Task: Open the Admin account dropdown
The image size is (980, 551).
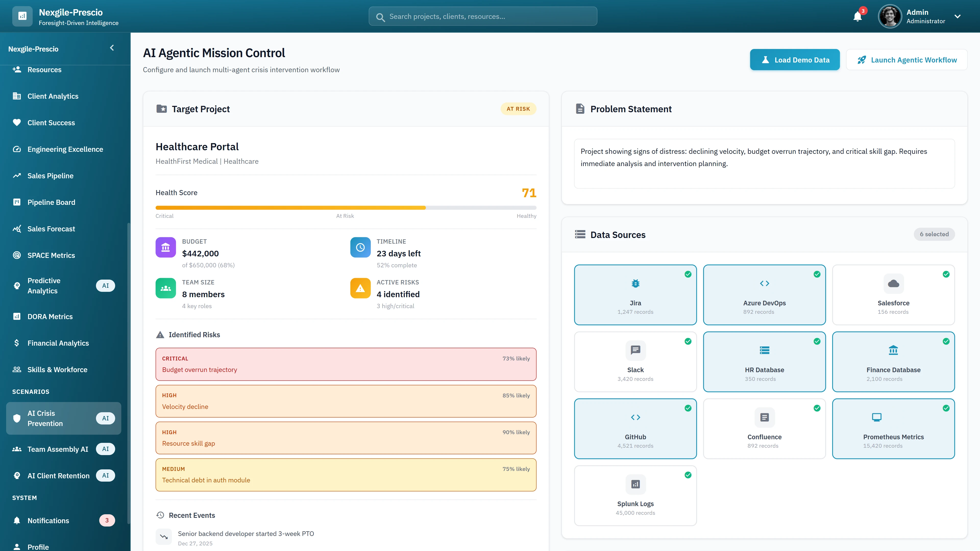Action: coord(958,16)
